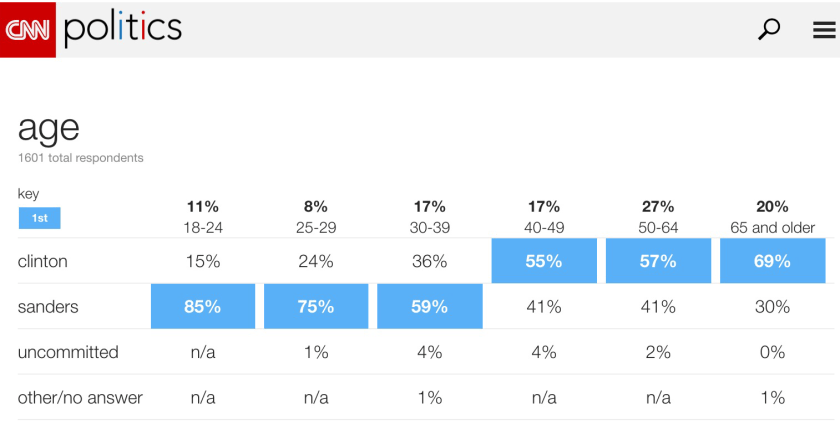
Task: Select the 65 and older column header
Action: pyautogui.click(x=772, y=217)
